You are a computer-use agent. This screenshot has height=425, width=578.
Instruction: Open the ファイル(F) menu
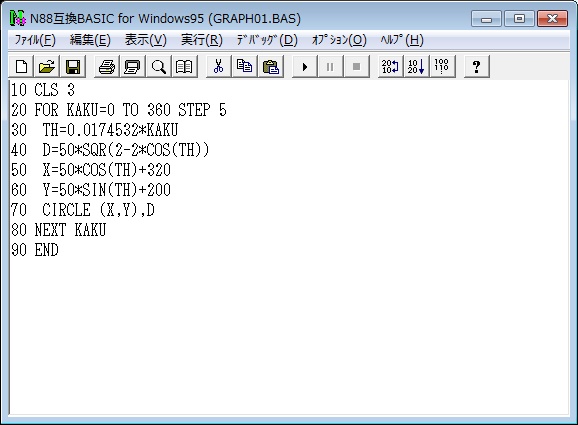[35, 40]
